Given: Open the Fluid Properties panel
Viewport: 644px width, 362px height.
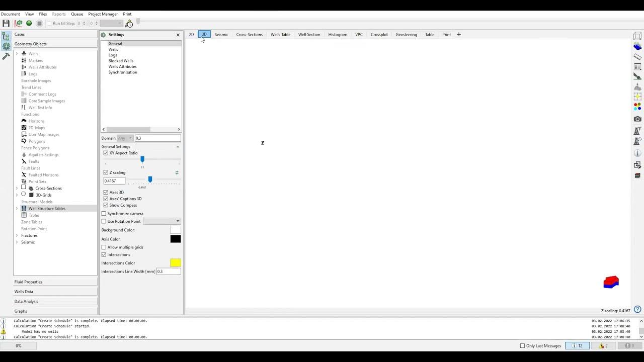Looking at the screenshot, I should tap(55, 282).
